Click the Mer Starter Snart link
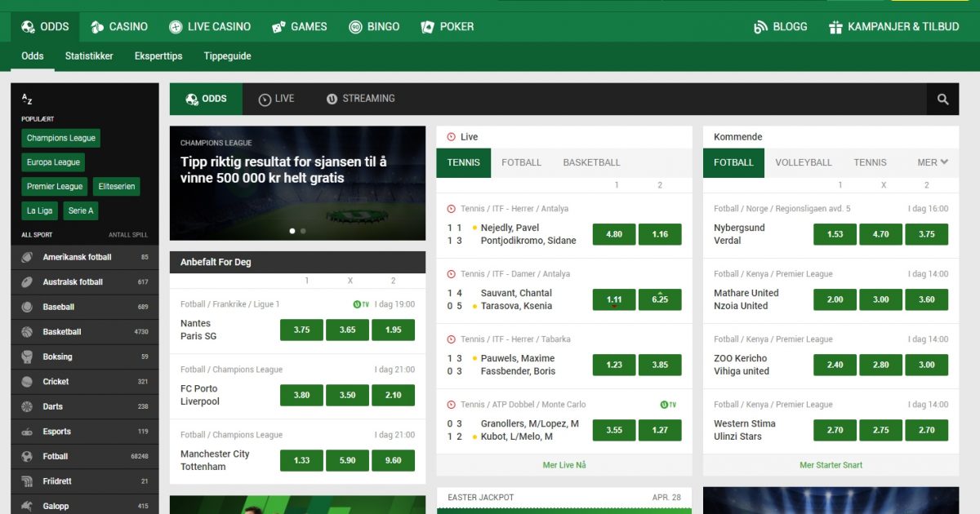This screenshot has height=514, width=980. click(x=831, y=464)
